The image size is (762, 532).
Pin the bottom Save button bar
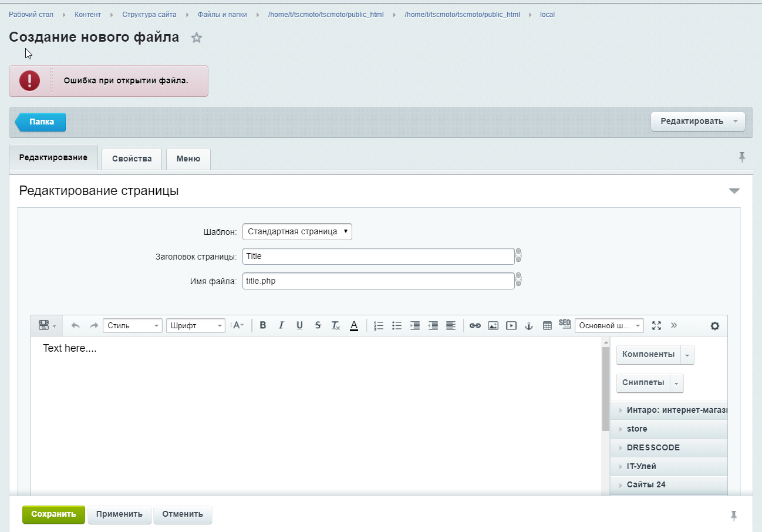[733, 516]
